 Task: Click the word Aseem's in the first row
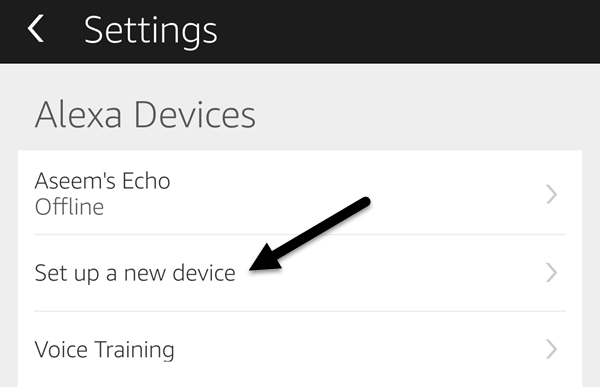[75, 181]
